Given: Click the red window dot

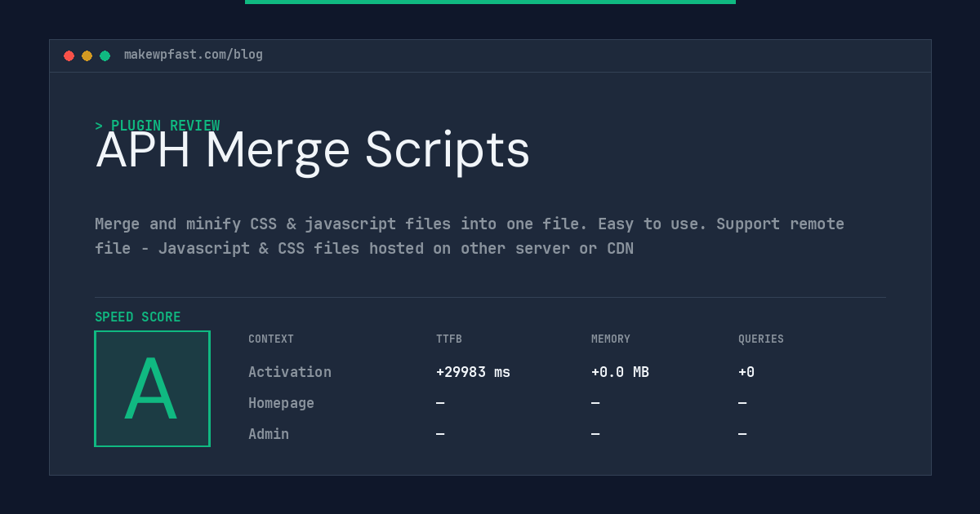Looking at the screenshot, I should point(69,55).
